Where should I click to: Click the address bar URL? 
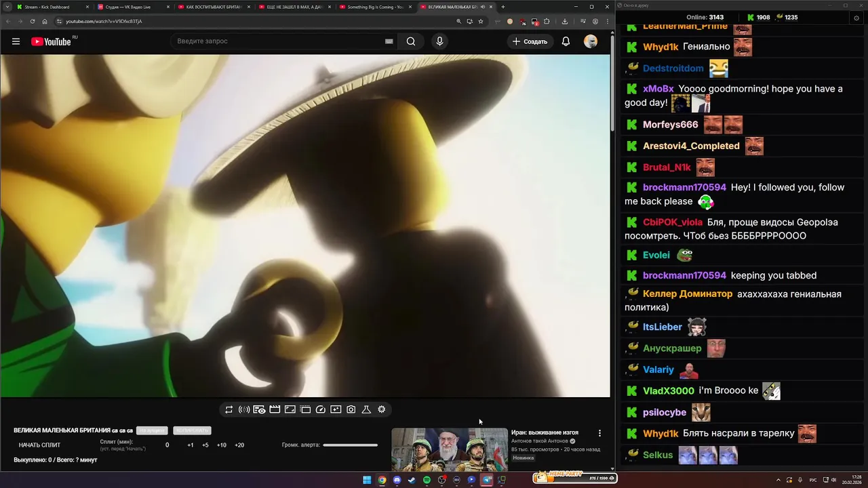click(x=104, y=21)
